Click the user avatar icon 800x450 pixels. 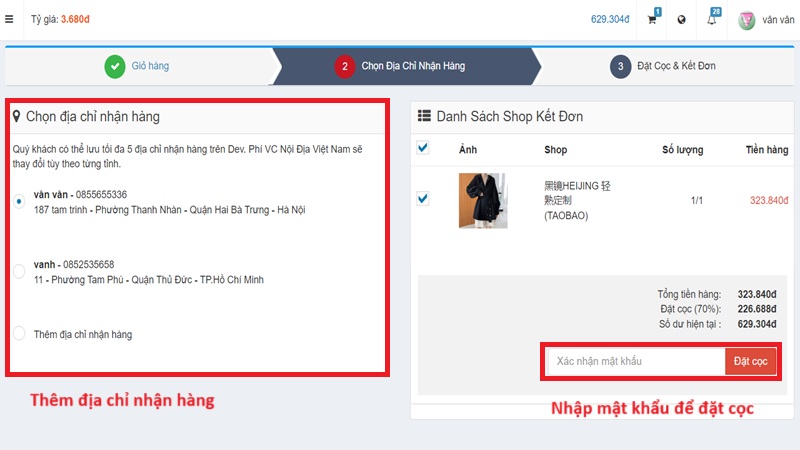coord(747,20)
